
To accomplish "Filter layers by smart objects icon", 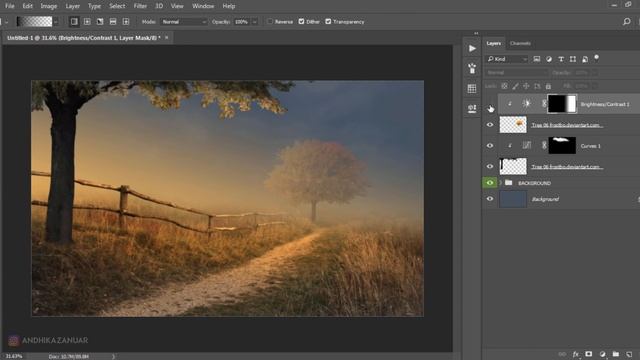I will click(585, 59).
